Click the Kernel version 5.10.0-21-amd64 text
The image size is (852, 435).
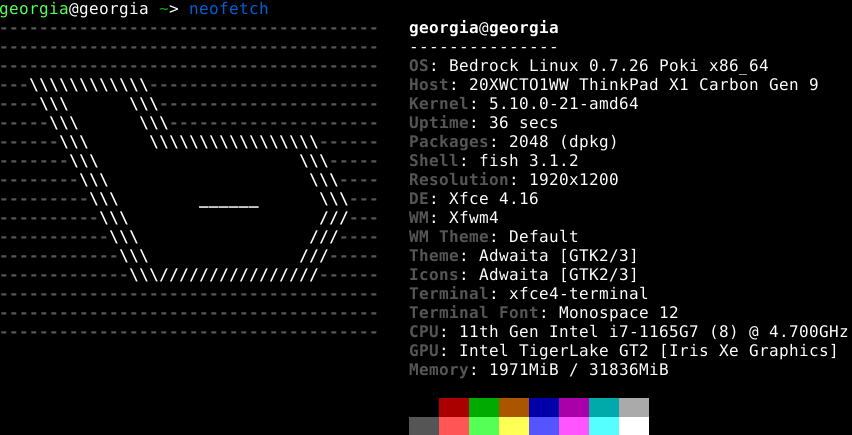point(563,104)
